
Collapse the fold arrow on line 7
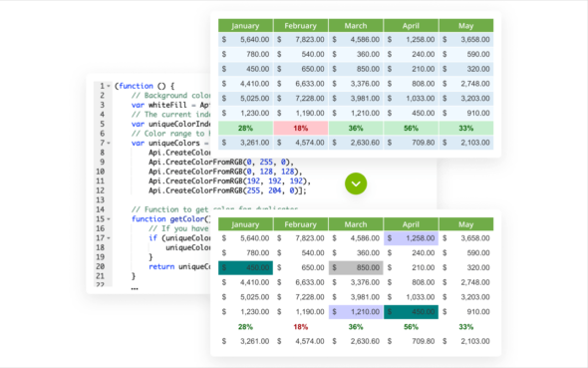109,143
